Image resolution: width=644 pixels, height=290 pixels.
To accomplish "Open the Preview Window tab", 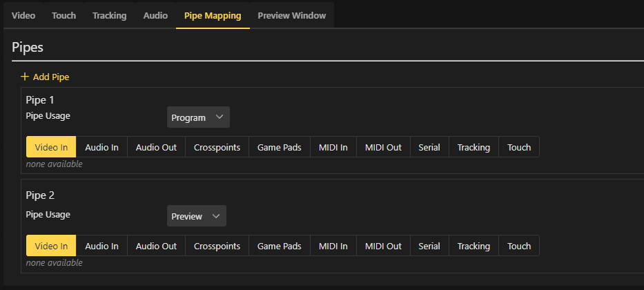I will 291,15.
